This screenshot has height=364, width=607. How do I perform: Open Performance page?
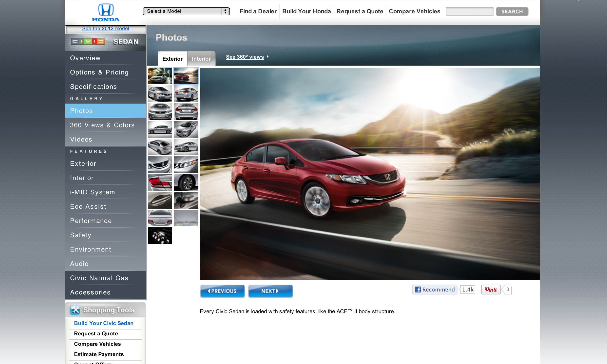[x=106, y=221]
